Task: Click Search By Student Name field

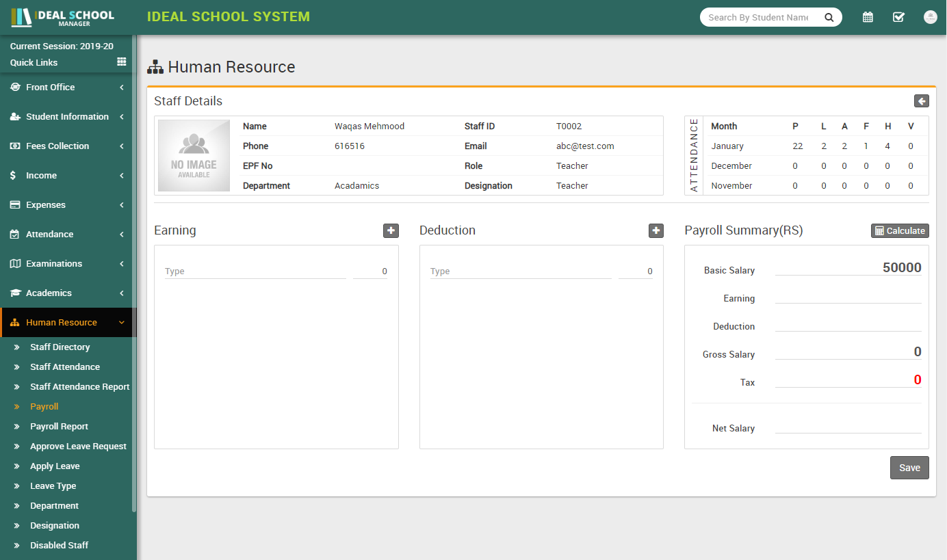Action: point(758,17)
